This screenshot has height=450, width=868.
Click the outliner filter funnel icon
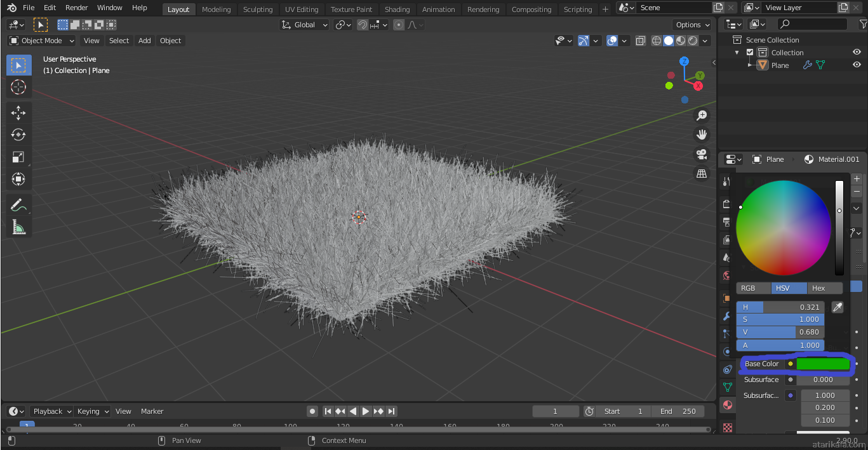tap(863, 24)
